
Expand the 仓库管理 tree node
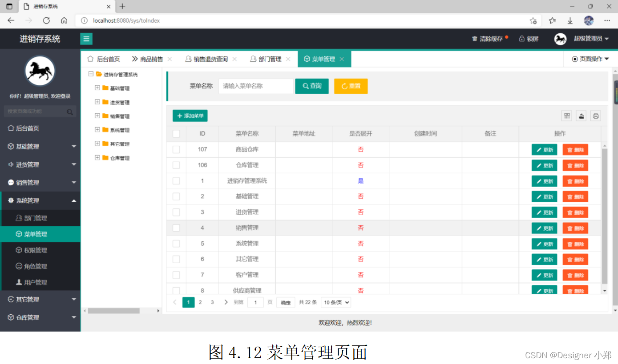coord(97,157)
